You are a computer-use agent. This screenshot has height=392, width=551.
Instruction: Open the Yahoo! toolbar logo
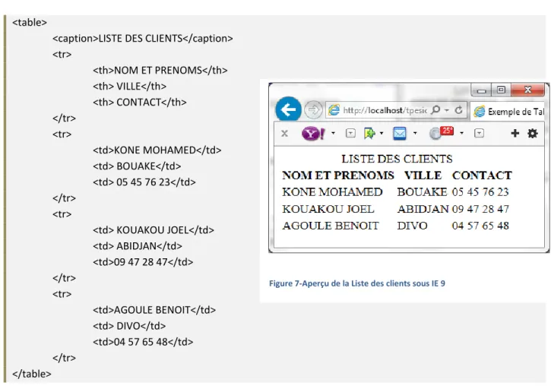tap(313, 134)
